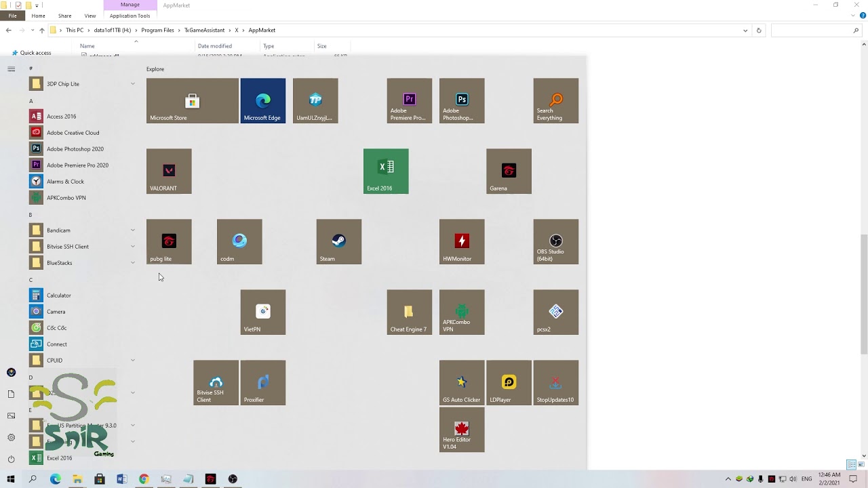Open the notification action center

tap(853, 479)
